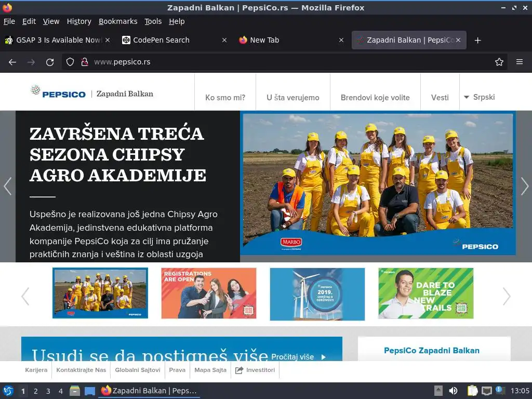This screenshot has height=399, width=532.
Task: Open Firefox application hamburger menu
Action: [x=520, y=62]
